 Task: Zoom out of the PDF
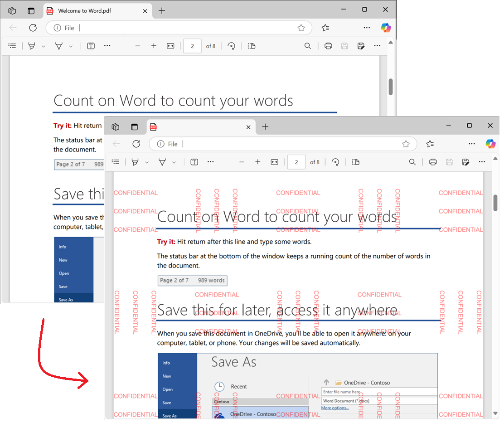click(x=242, y=162)
